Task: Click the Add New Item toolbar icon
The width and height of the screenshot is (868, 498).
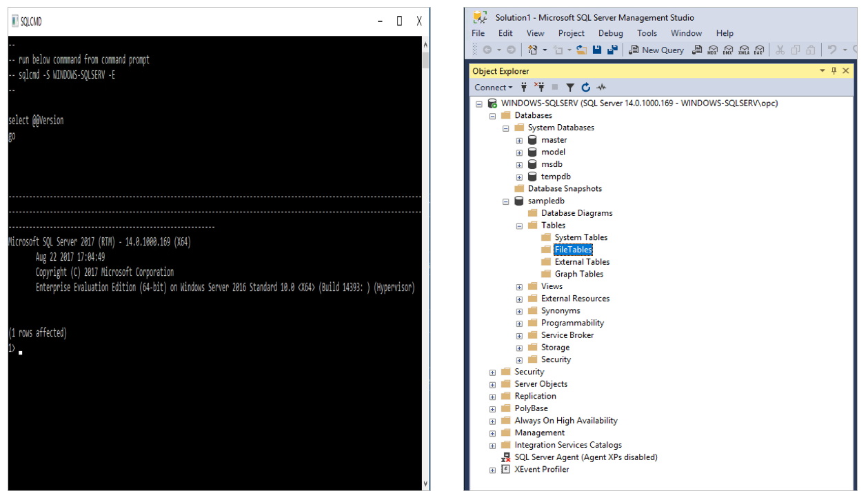Action: 557,50
